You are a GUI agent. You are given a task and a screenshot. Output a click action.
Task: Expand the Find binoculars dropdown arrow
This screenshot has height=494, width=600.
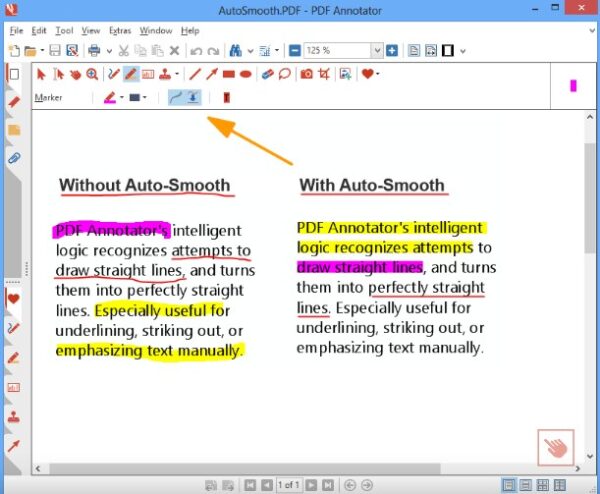(250, 51)
